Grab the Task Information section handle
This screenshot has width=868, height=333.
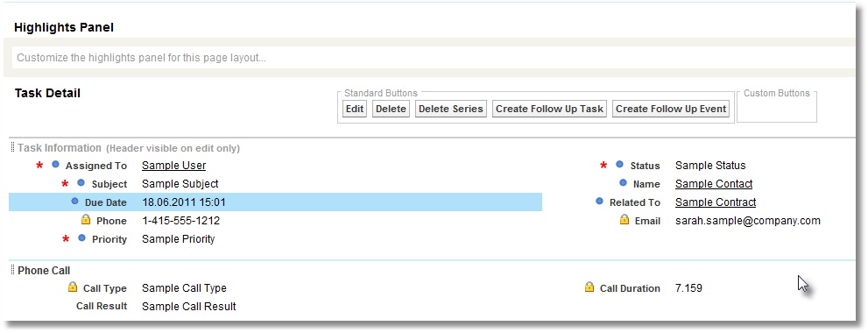click(13, 147)
